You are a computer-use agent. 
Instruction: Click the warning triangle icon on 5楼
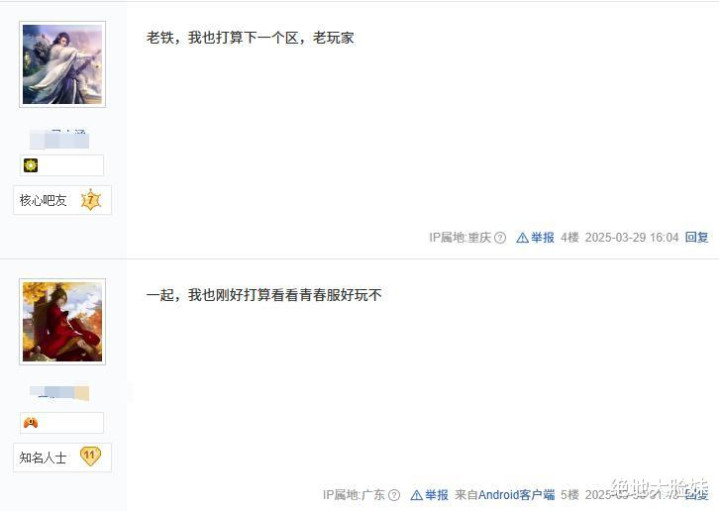416,495
